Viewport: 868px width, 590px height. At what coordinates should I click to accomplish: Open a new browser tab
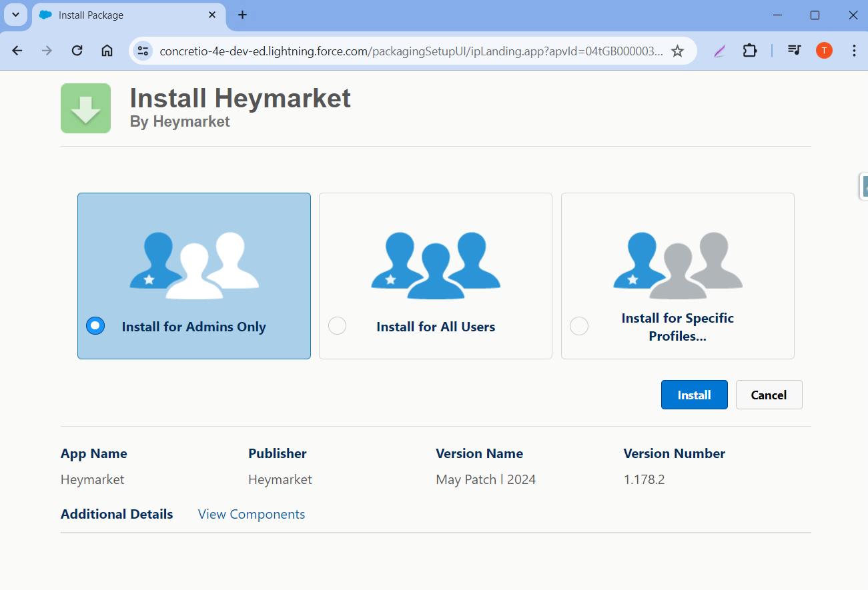[x=242, y=15]
